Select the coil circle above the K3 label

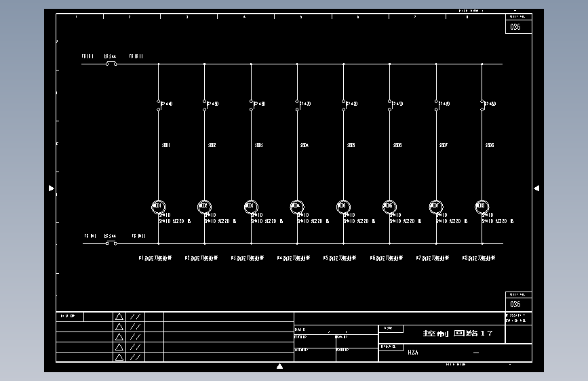click(251, 207)
